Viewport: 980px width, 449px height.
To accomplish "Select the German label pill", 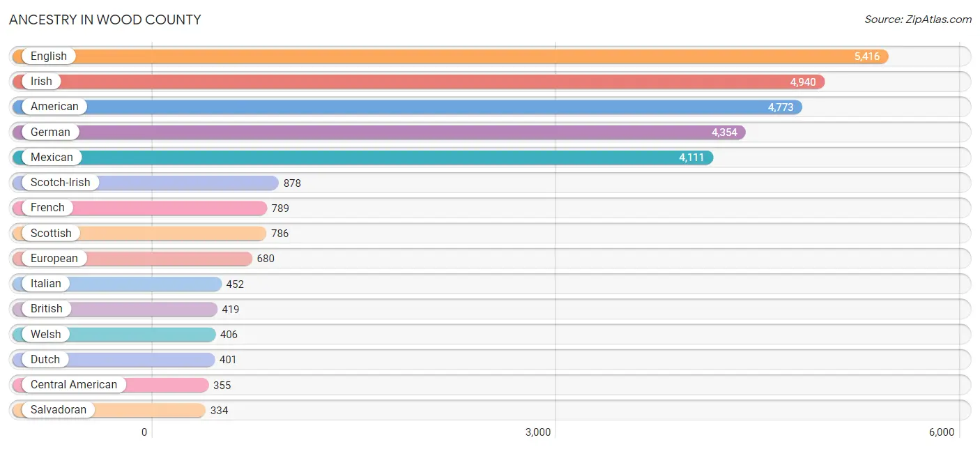I will pos(50,132).
